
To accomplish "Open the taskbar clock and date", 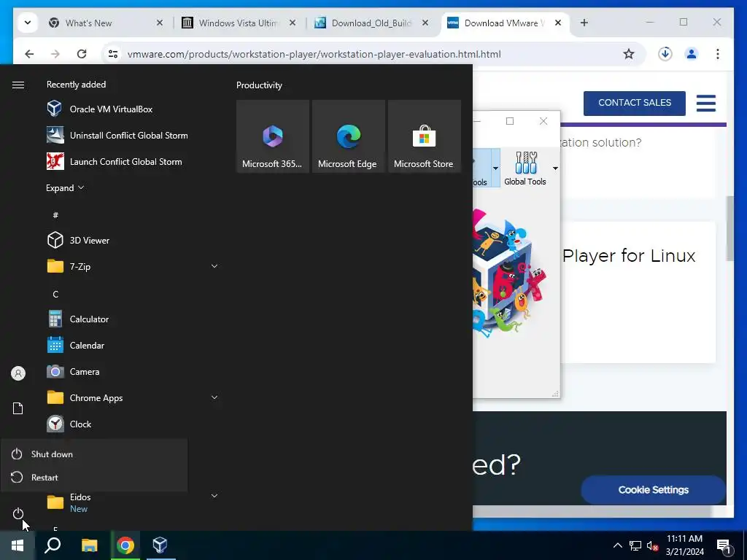I will click(684, 545).
